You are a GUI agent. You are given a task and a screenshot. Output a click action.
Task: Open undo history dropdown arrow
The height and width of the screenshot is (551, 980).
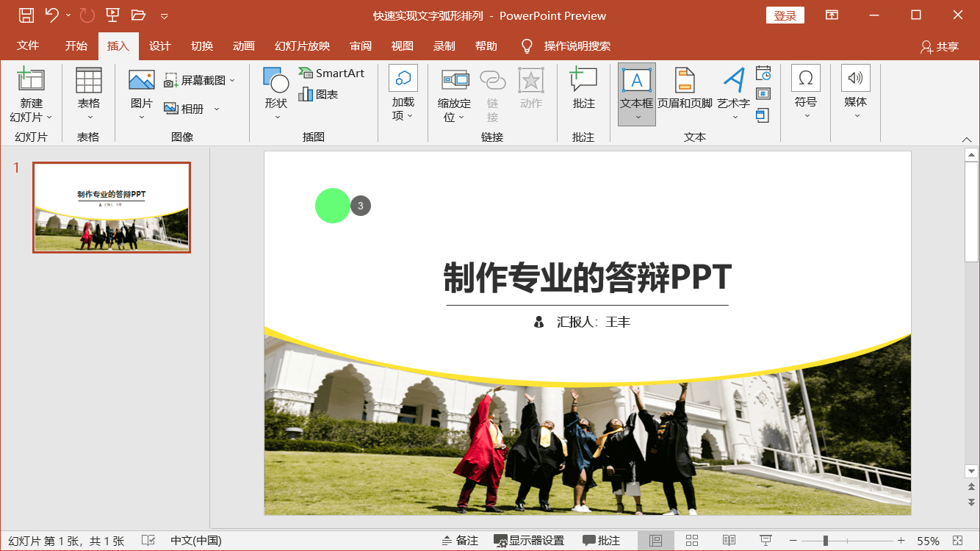[x=68, y=15]
